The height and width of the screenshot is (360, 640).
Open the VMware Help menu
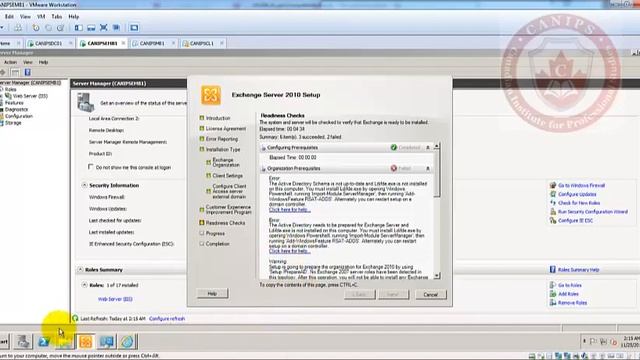pos(73,17)
